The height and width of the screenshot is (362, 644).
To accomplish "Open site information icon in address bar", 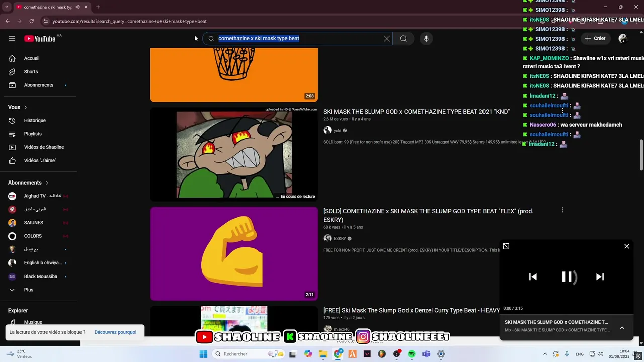I will [x=46, y=21].
